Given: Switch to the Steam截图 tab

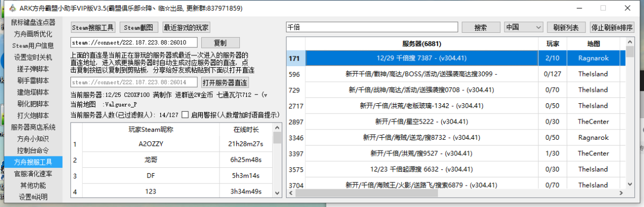Looking at the screenshot, I should 139,27.
